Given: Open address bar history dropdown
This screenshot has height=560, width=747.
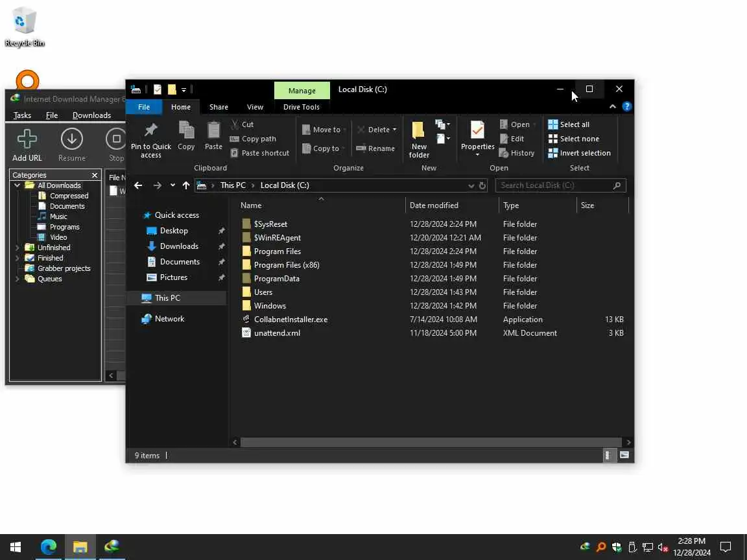Looking at the screenshot, I should point(471,185).
